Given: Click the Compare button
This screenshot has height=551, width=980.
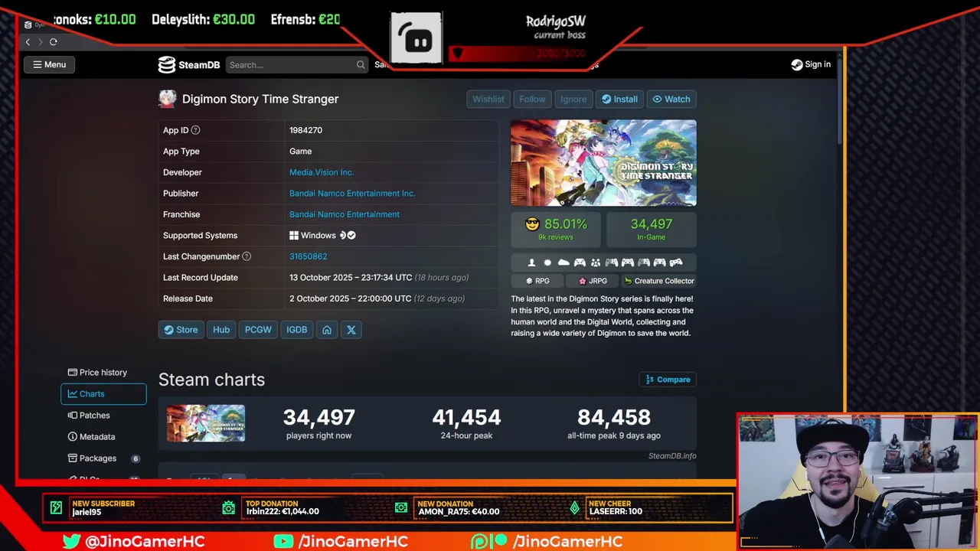Looking at the screenshot, I should click(668, 380).
